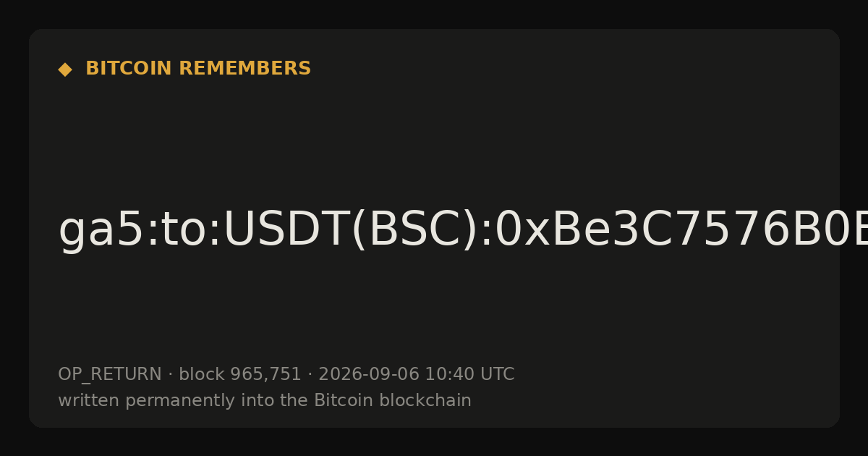Click empty card area below the header
868x456 pixels.
coord(434,138)
